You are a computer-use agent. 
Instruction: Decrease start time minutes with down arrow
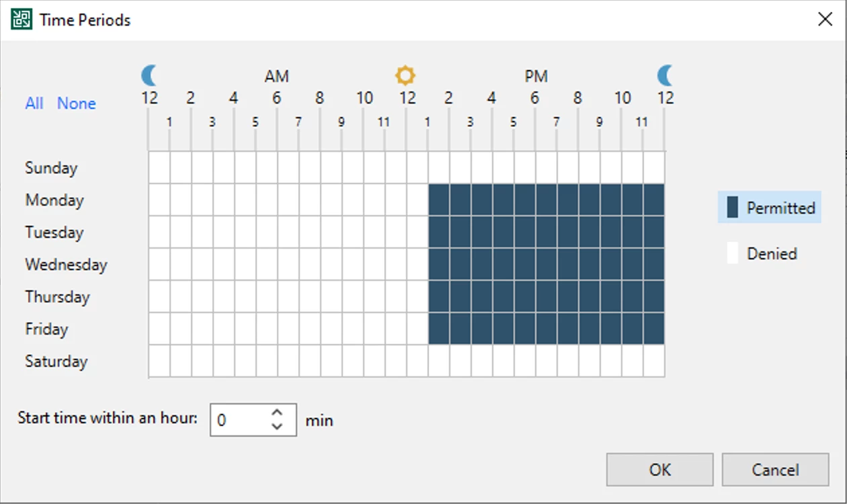277,426
